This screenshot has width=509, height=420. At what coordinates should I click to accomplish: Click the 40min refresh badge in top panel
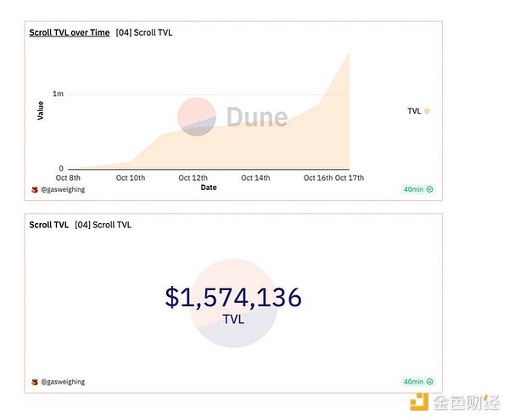click(x=414, y=189)
